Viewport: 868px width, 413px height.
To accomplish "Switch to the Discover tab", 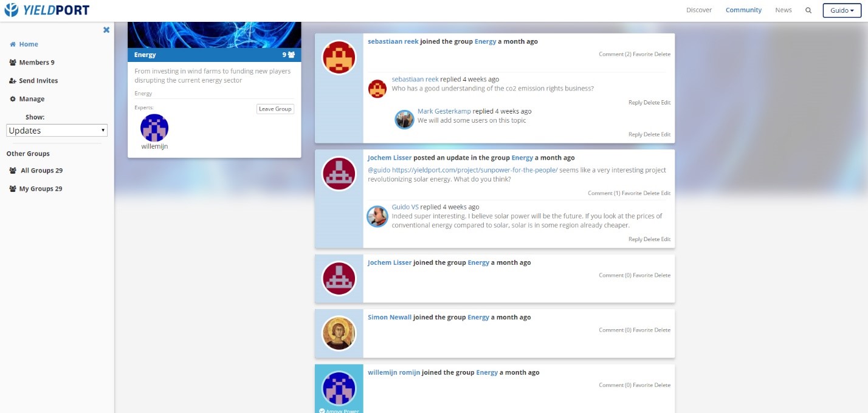I will (698, 10).
